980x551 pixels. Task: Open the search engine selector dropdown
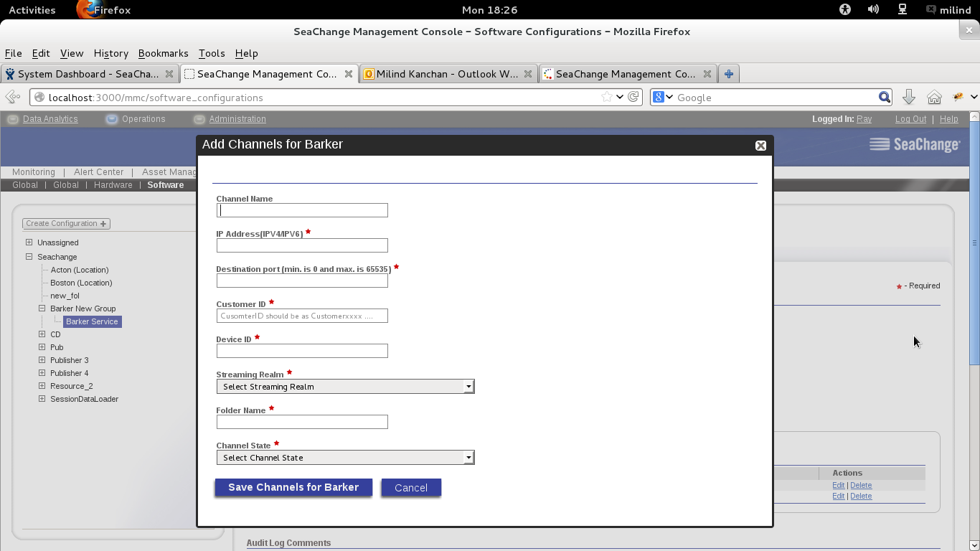point(663,97)
